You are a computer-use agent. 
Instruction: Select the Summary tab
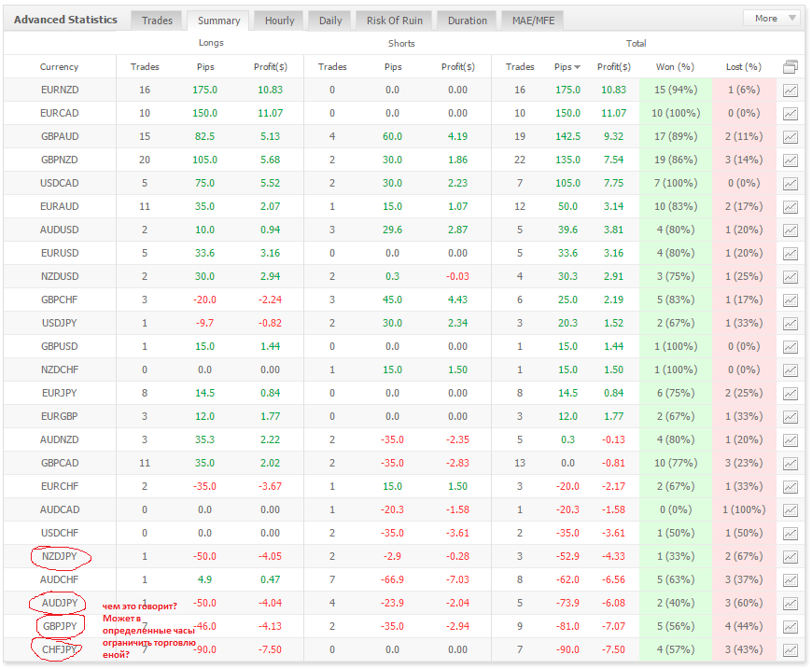(218, 21)
